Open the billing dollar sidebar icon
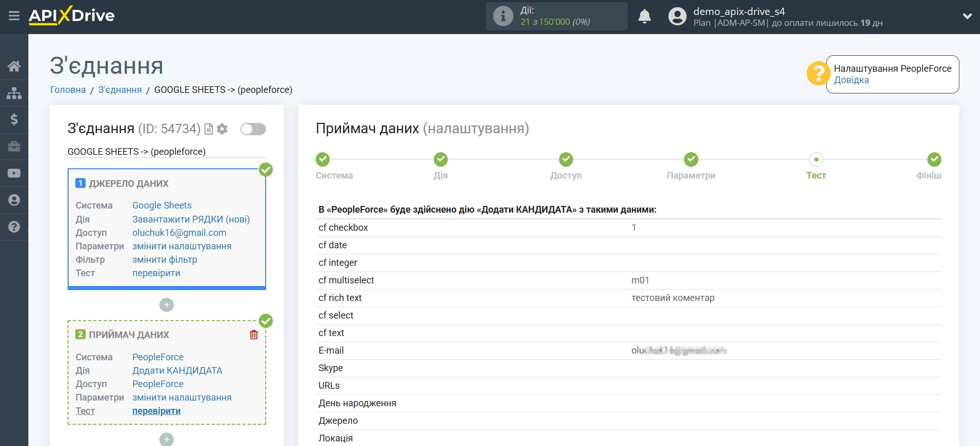 (14, 120)
